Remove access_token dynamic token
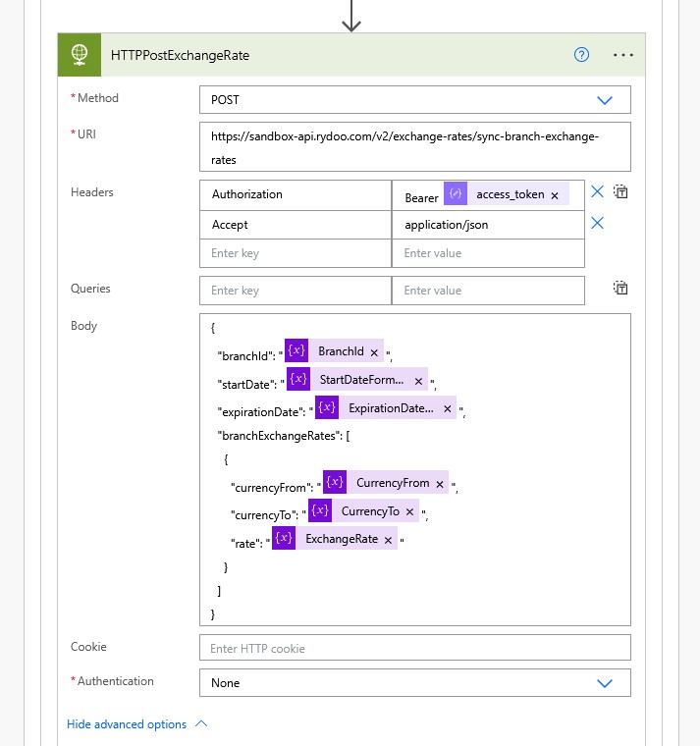Image resolution: width=700 pixels, height=746 pixels. 555,195
